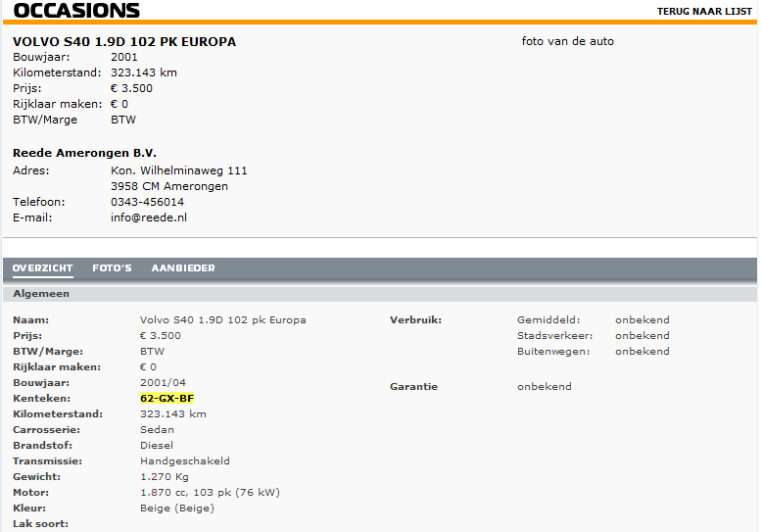
Task: Click the Naam value Volvo S40 1.9D 102 pk Europa
Action: point(223,320)
